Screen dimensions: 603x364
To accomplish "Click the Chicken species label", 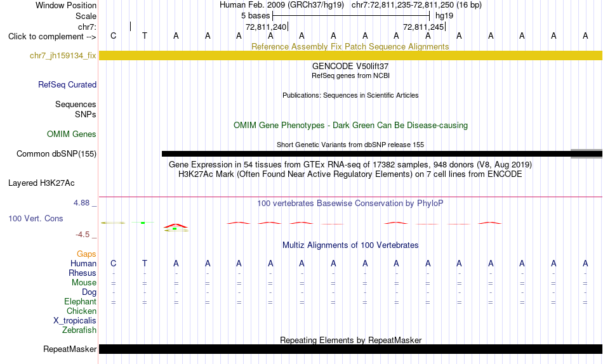I will [81, 311].
